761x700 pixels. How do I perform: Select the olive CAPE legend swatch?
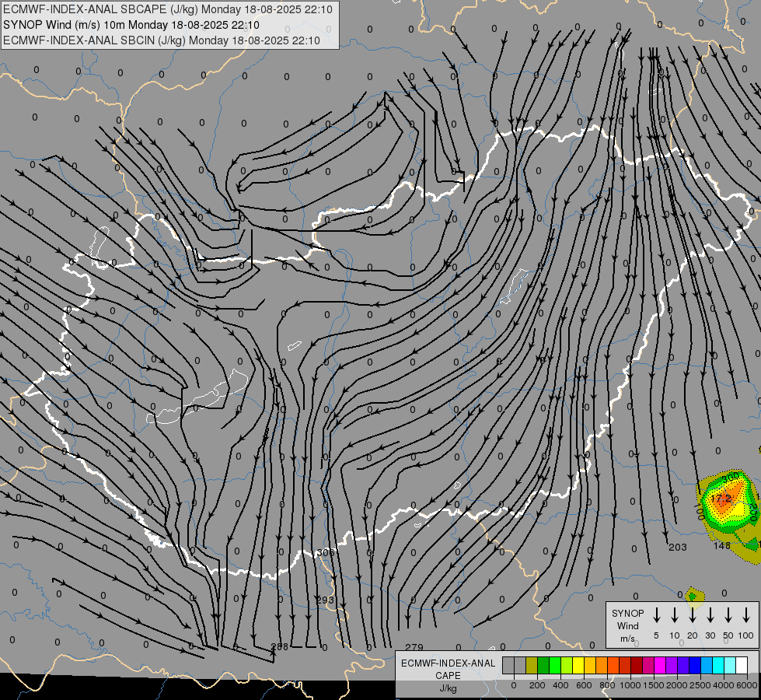coord(532,665)
